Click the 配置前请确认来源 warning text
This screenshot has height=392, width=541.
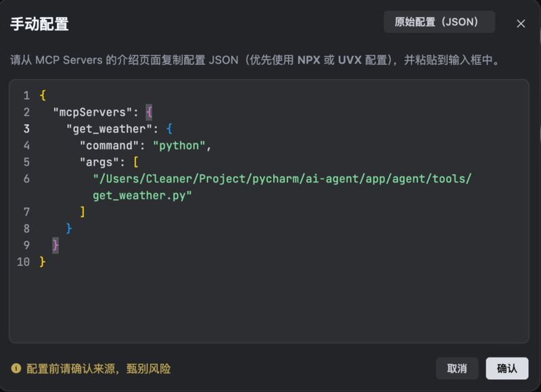point(99,369)
